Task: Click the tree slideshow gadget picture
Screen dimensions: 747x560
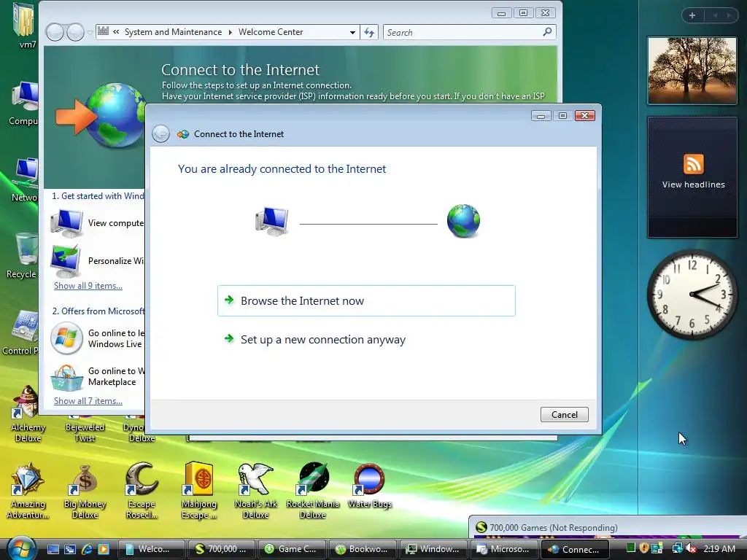Action: [692, 71]
